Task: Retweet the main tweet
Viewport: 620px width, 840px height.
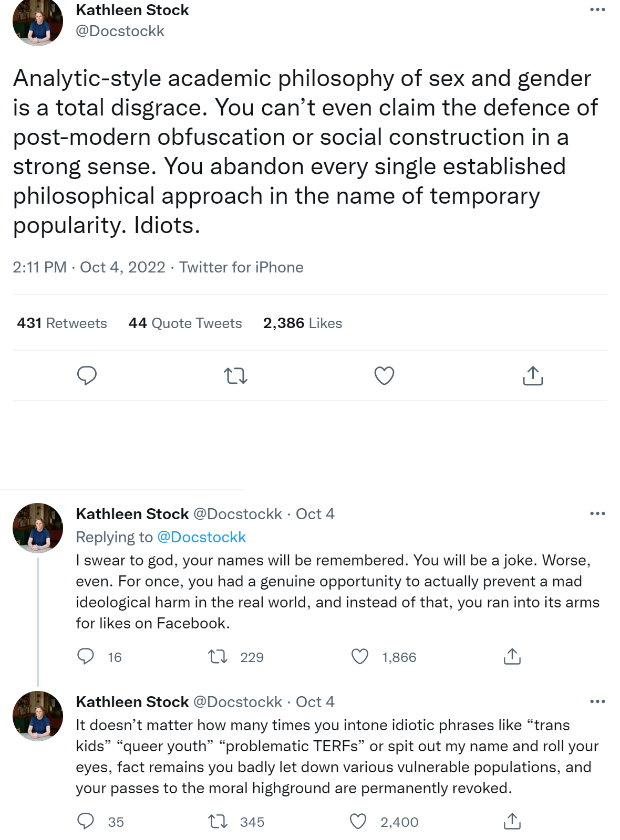Action: (235, 376)
